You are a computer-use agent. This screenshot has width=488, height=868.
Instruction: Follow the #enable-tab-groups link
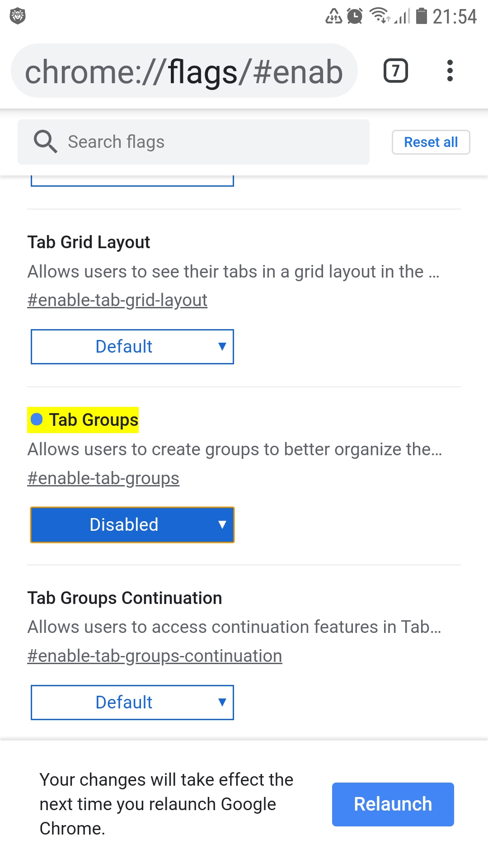103,478
